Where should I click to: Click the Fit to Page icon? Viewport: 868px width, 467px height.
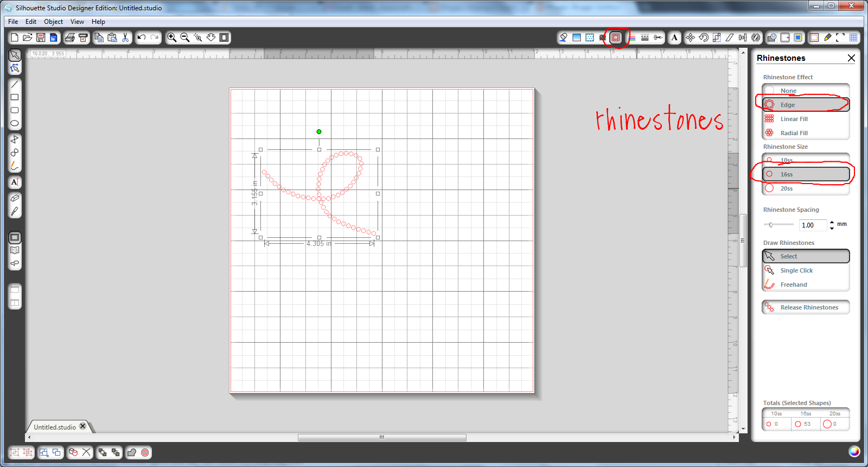coord(224,37)
